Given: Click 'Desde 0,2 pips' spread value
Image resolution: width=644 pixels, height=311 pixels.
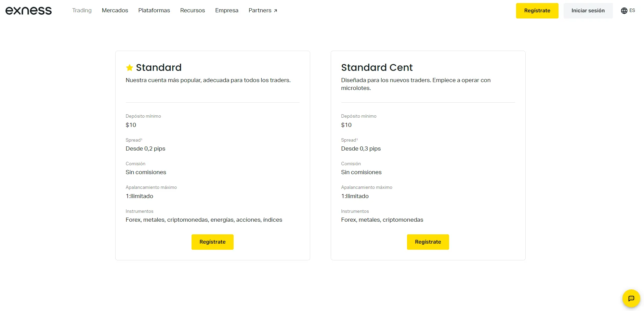Looking at the screenshot, I should (145, 148).
